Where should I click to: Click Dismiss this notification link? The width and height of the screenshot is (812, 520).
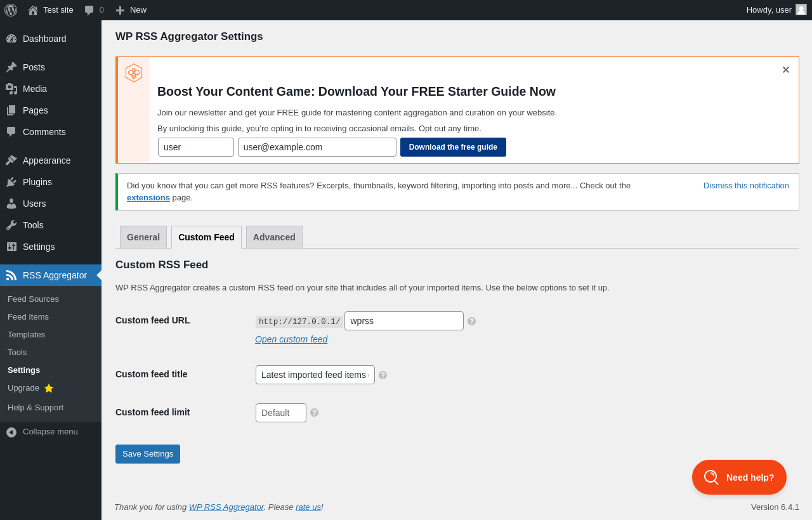pos(746,186)
